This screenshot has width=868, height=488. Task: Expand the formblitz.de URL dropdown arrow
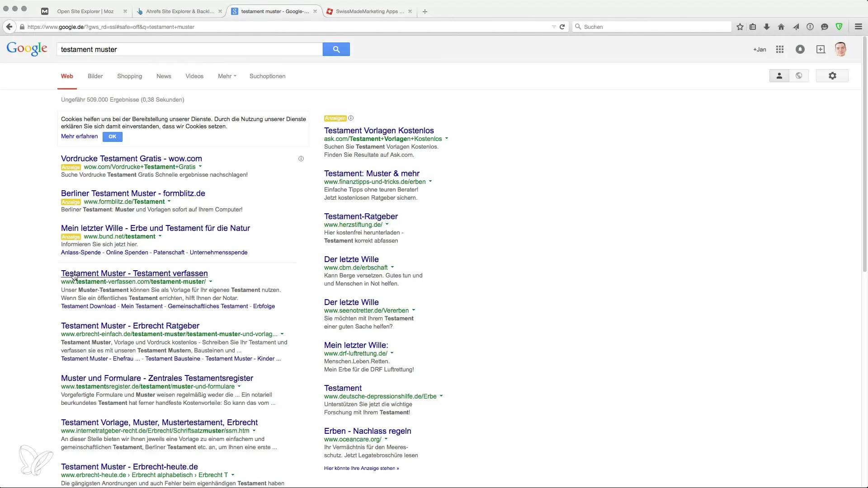pyautogui.click(x=169, y=202)
